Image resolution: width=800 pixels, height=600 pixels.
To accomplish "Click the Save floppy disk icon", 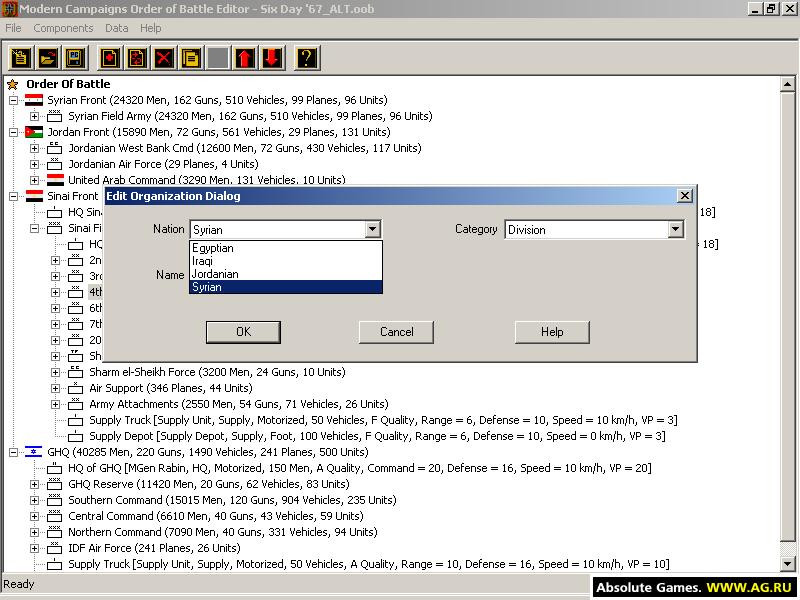I will (x=75, y=58).
